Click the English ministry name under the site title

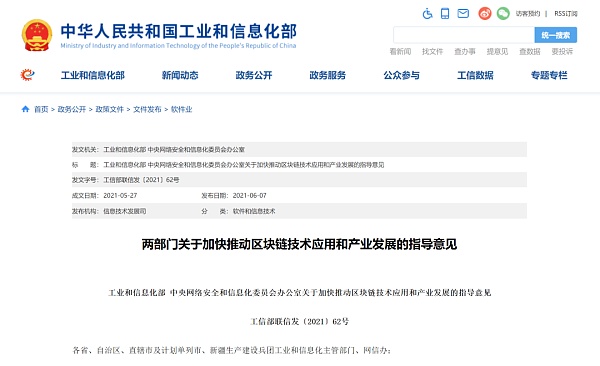pos(178,46)
